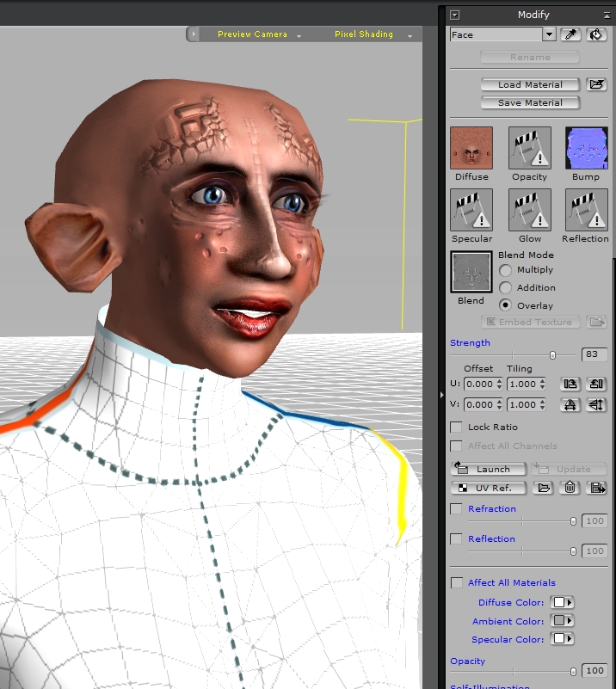
Task: Click the paint bucket apply material icon
Action: pos(596,34)
